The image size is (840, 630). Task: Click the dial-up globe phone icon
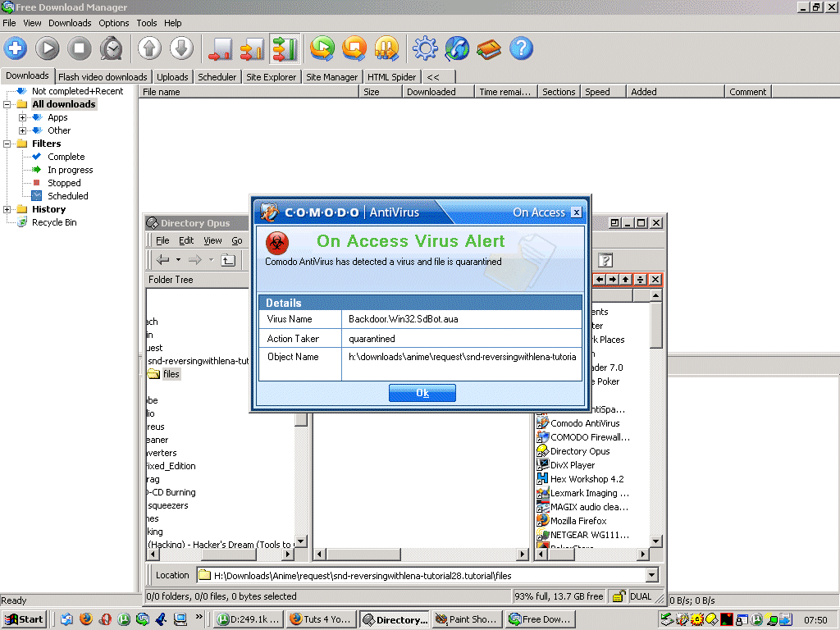pos(457,48)
